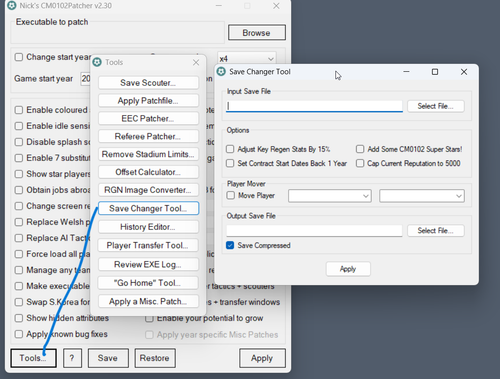The width and height of the screenshot is (500, 379).
Task: Toggle Swap S.Korea checkbox
Action: 19,302
